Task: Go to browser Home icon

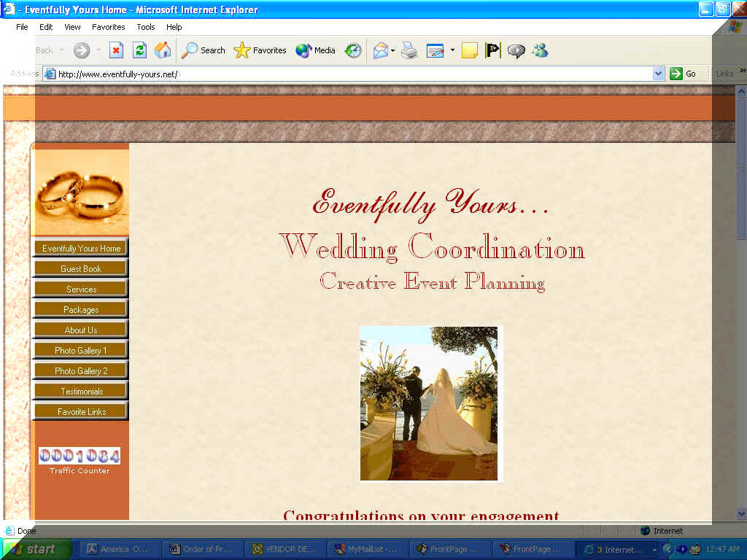Action: (x=163, y=50)
